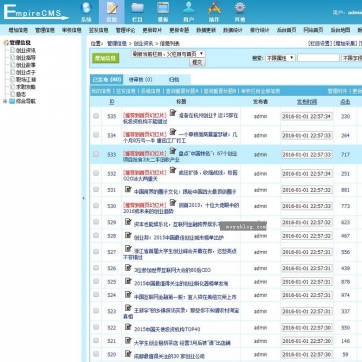Open the refresh-column dropdown beside 增加信息
Screen dimensions: 362x362
[x=168, y=54]
